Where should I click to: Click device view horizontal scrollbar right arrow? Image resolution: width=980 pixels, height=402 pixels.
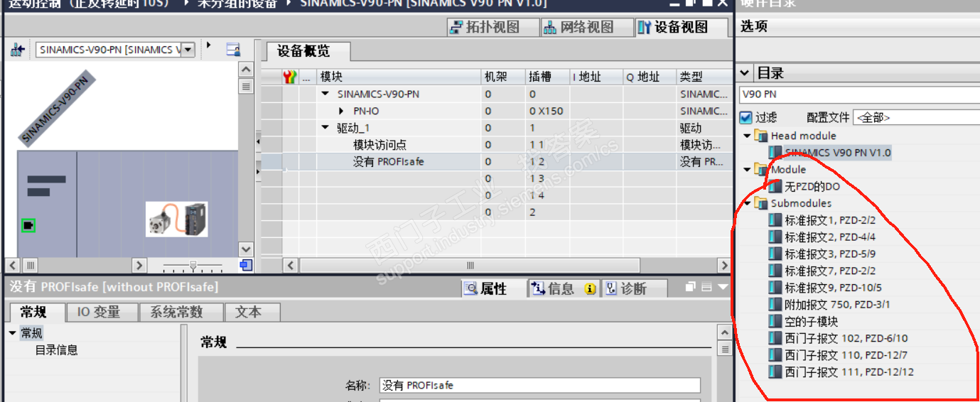139,266
